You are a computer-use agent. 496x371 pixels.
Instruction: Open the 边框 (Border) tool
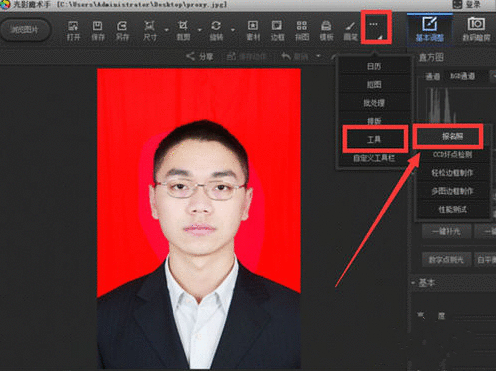click(x=277, y=31)
